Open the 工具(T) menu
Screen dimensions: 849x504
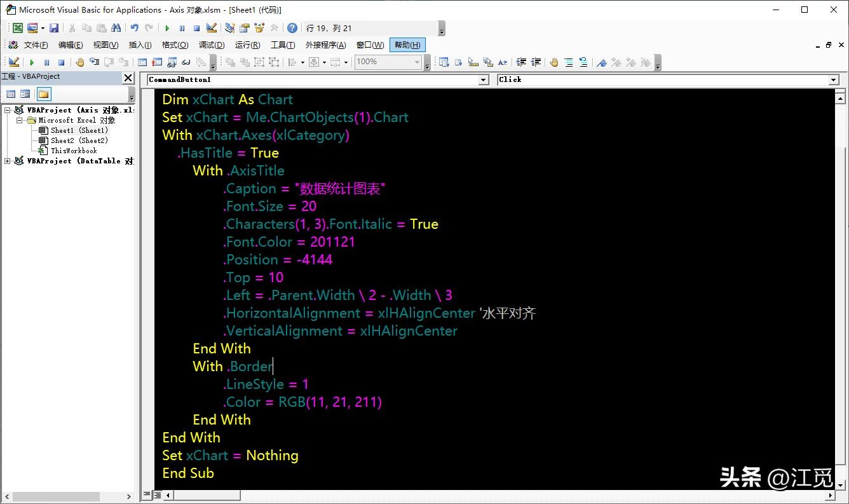click(283, 44)
